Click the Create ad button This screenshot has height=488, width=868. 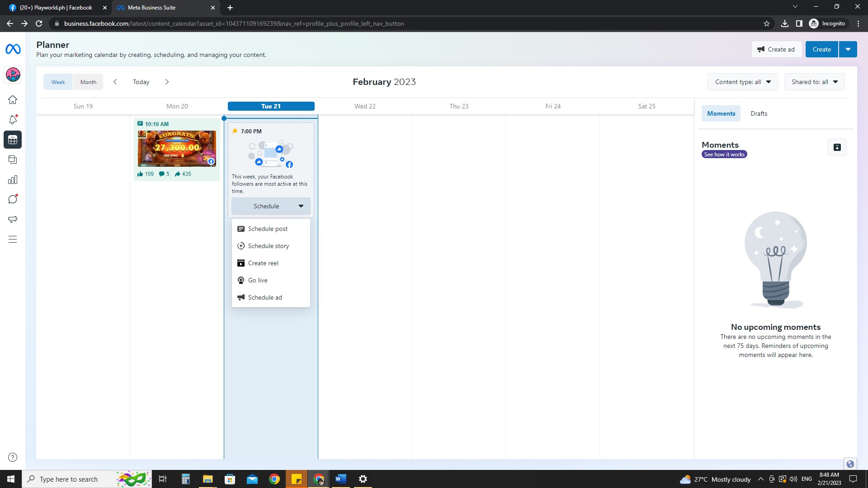pos(776,49)
